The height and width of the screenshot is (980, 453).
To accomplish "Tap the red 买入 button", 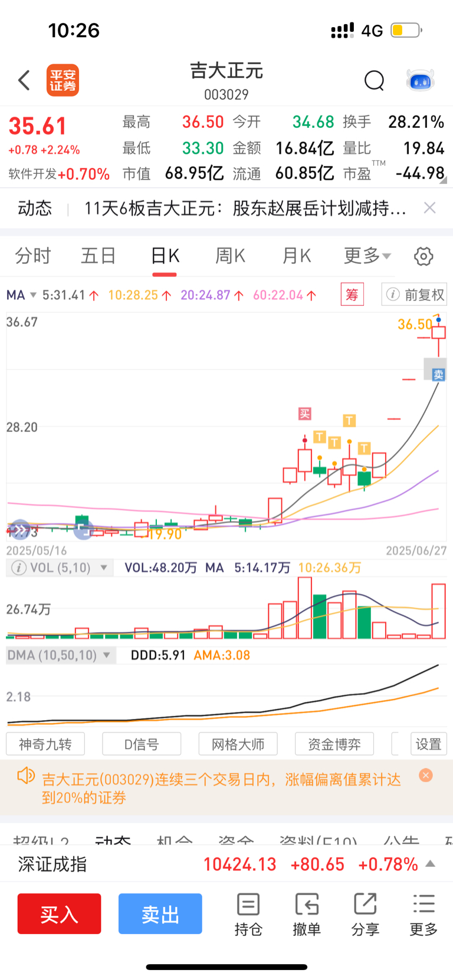I will tap(59, 913).
